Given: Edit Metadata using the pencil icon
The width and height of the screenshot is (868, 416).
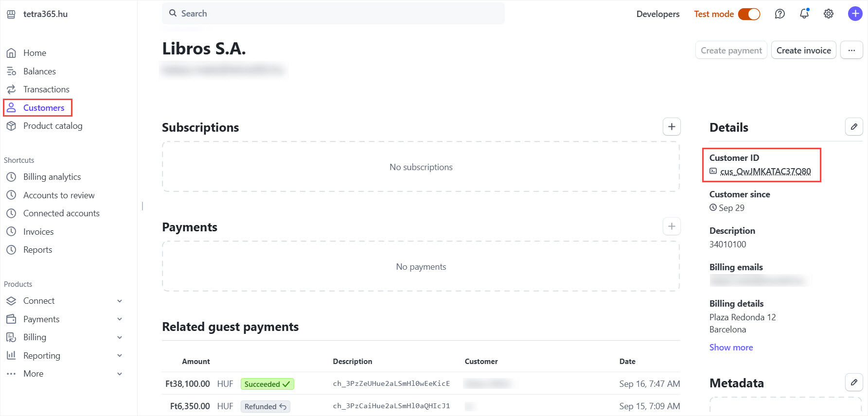Looking at the screenshot, I should pos(853,382).
